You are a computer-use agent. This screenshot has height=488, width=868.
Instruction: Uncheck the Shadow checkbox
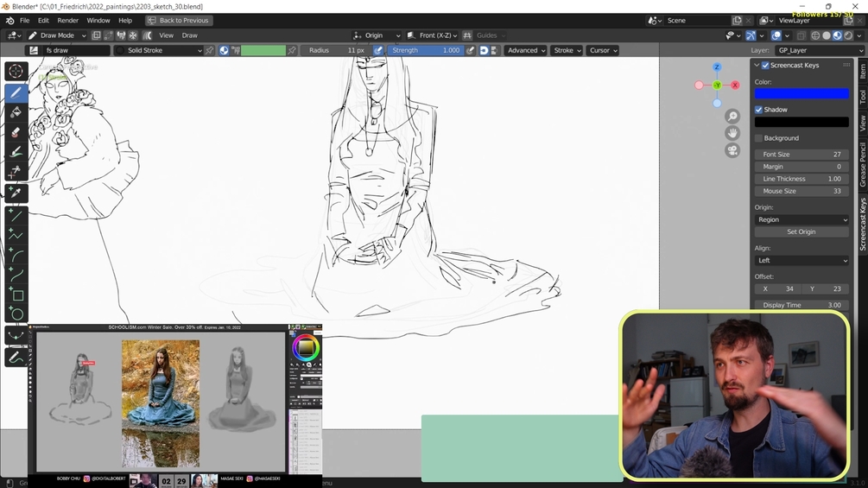[759, 110]
